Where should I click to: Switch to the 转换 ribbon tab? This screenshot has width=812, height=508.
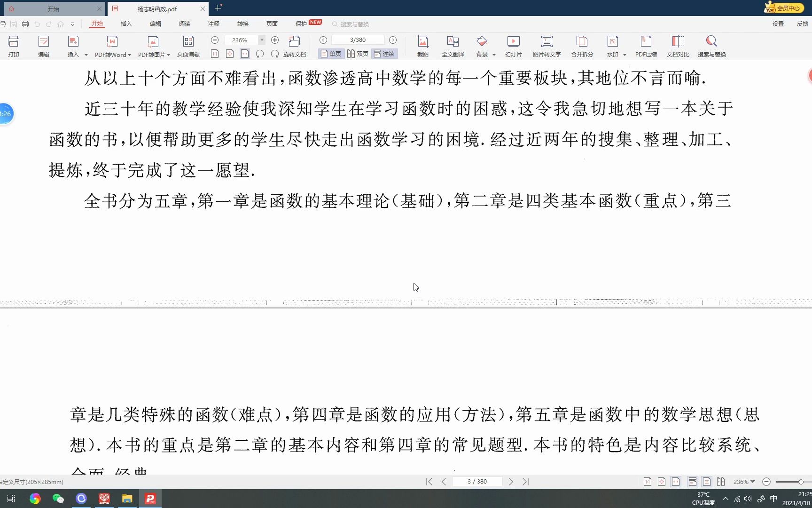tap(242, 24)
